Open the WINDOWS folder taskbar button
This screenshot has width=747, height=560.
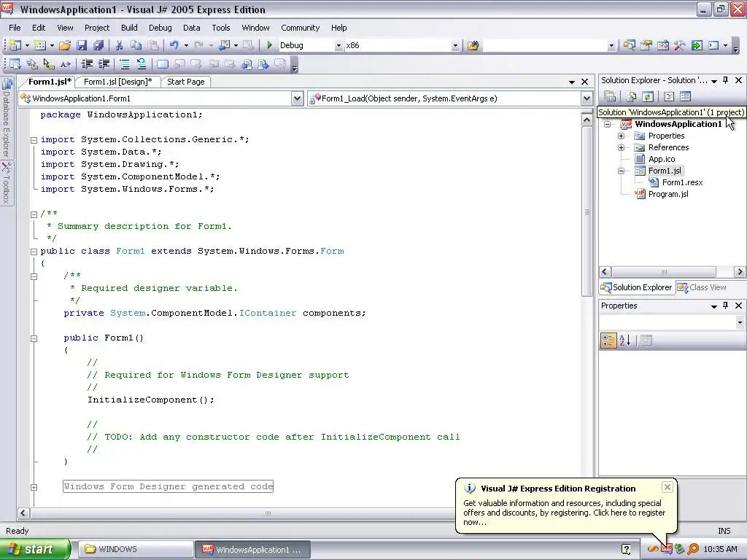coord(135,550)
